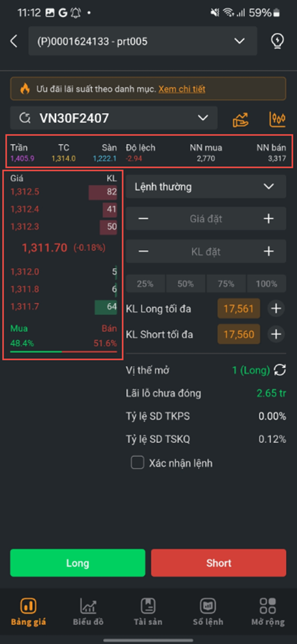The height and width of the screenshot is (644, 297).
Task: Open the hand with chart icon
Action: (241, 119)
